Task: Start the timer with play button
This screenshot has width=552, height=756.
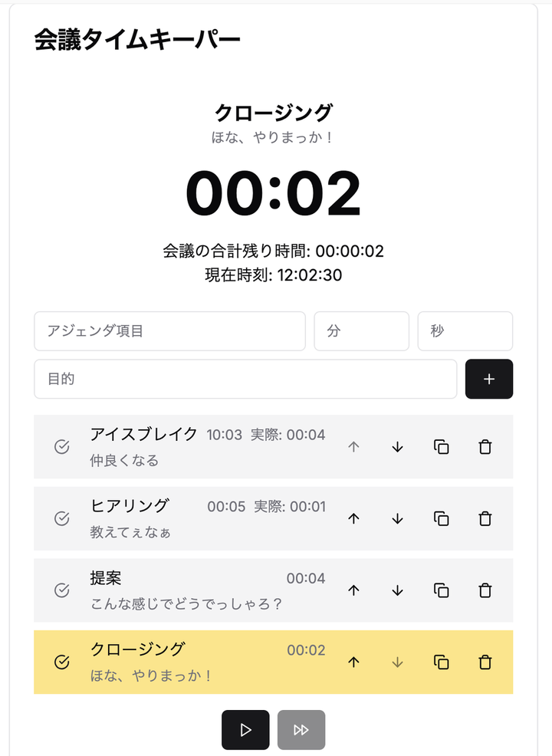Action: pyautogui.click(x=245, y=730)
